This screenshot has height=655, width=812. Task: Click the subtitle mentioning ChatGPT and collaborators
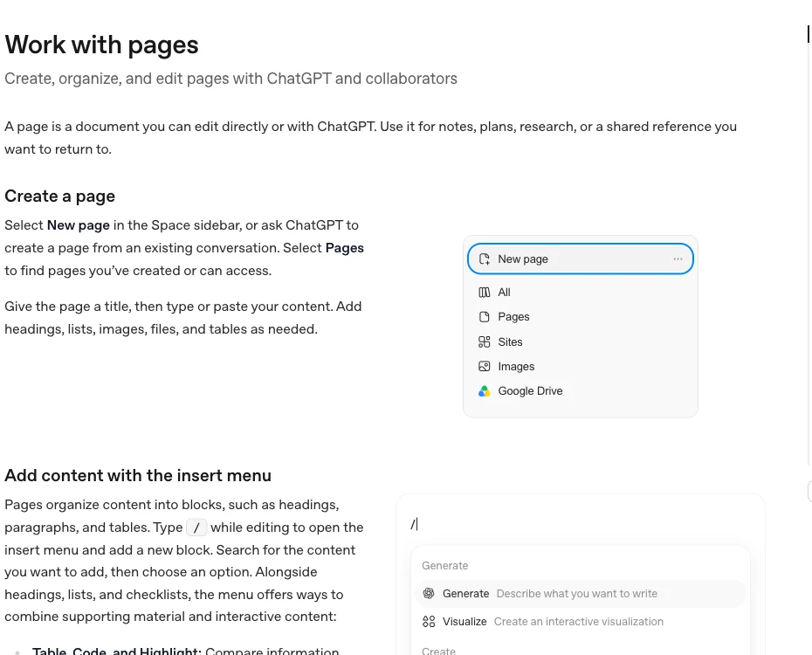[231, 79]
